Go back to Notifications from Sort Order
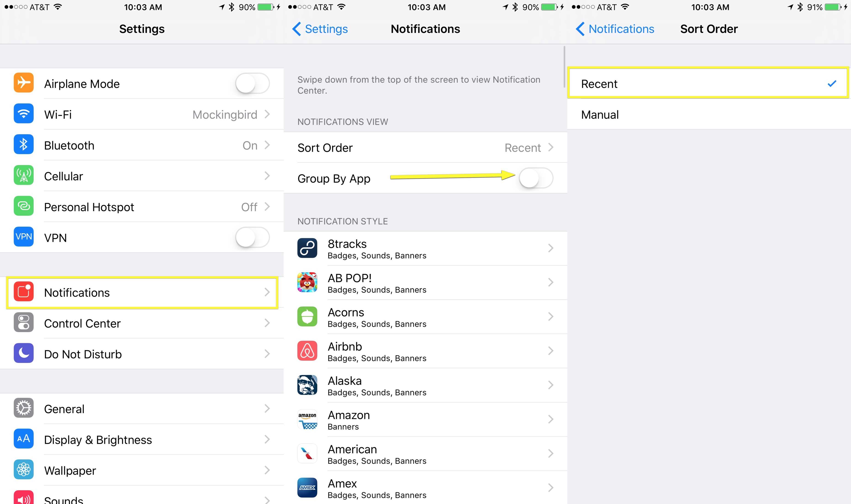851x504 pixels. tap(615, 29)
